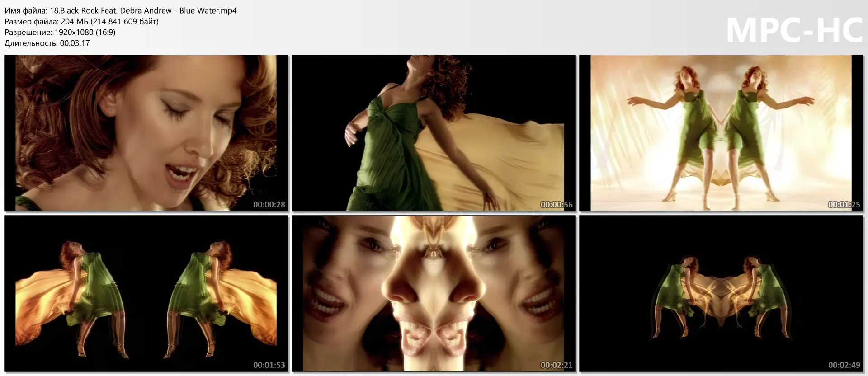Viewport: 868px width, 376px height.
Task: Click the 00:00:28 timestamp label
Action: pyautogui.click(x=269, y=205)
